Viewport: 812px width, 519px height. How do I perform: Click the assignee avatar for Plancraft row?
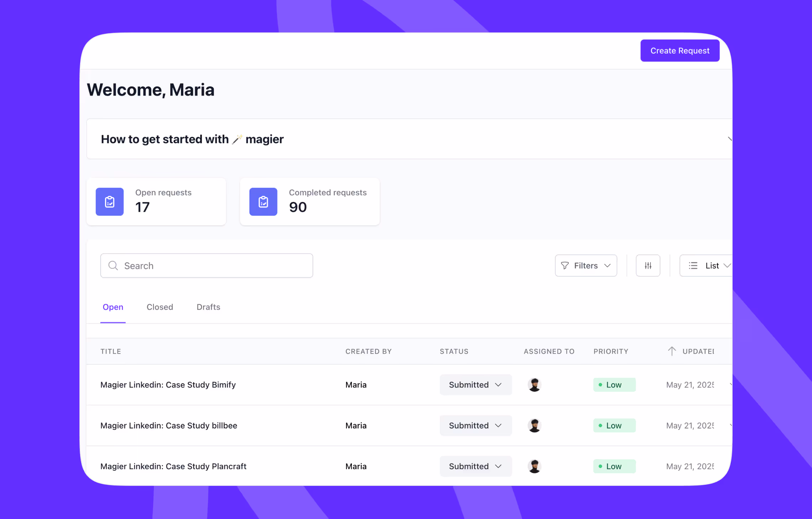pyautogui.click(x=534, y=466)
